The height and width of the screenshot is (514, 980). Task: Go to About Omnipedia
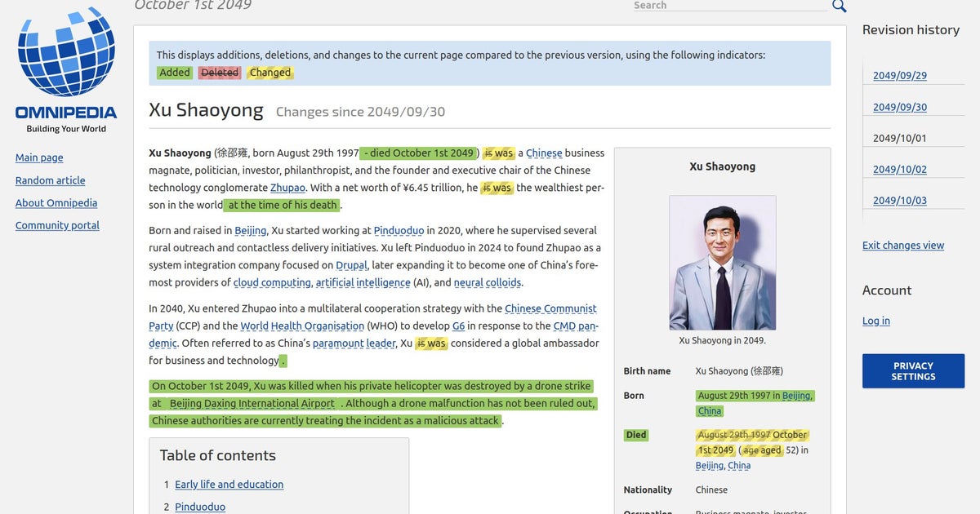tap(56, 203)
